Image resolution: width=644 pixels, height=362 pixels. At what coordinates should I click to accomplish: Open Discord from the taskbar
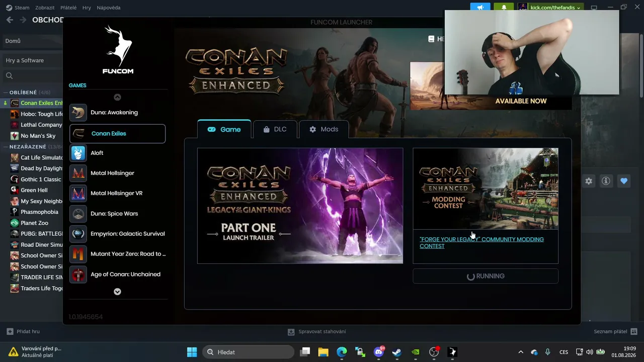(379, 352)
